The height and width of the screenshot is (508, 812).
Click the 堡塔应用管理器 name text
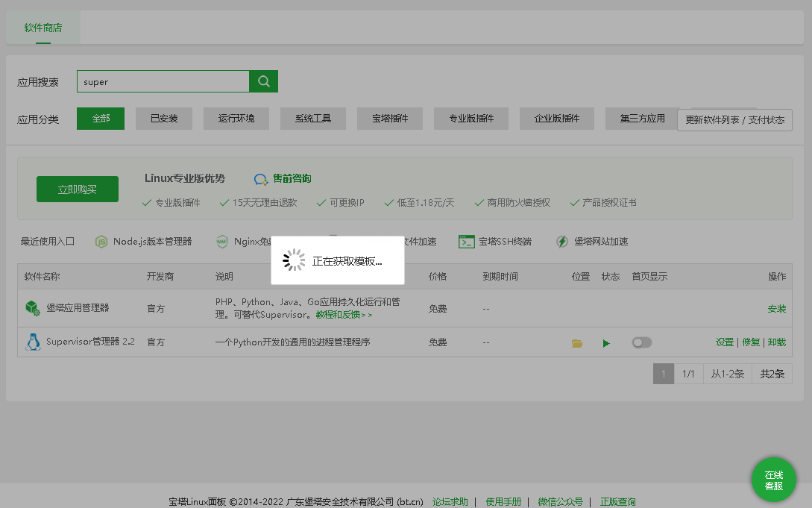78,308
